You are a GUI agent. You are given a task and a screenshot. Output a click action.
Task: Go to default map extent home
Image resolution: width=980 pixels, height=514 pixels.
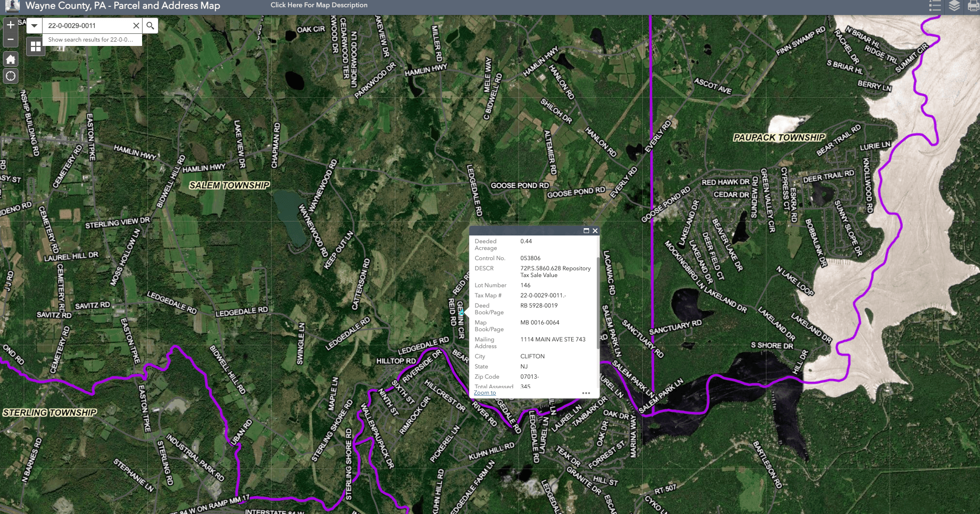11,59
